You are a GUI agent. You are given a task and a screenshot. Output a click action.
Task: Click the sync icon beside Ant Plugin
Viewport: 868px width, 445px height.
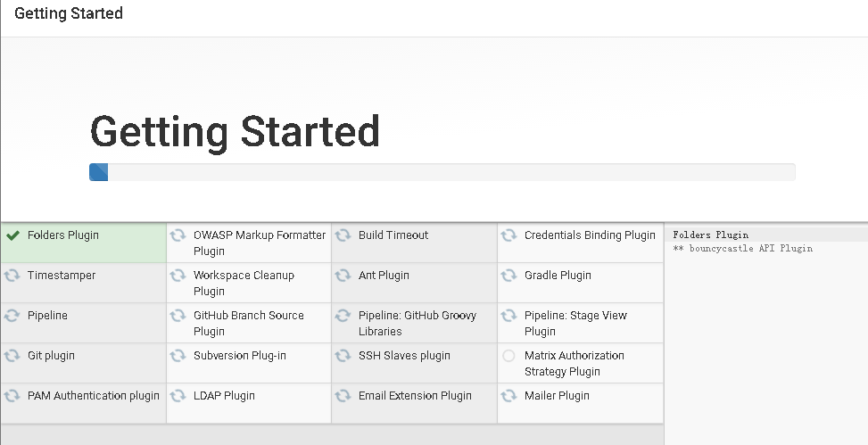tap(343, 276)
